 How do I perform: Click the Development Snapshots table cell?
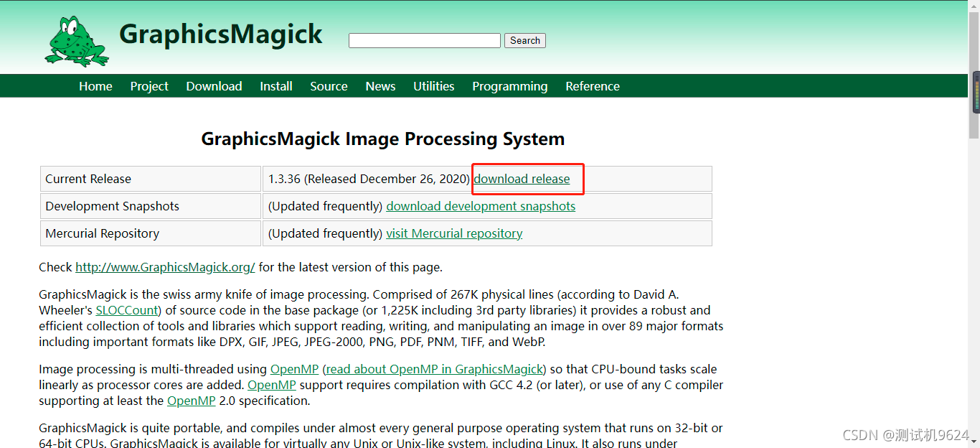click(x=151, y=206)
